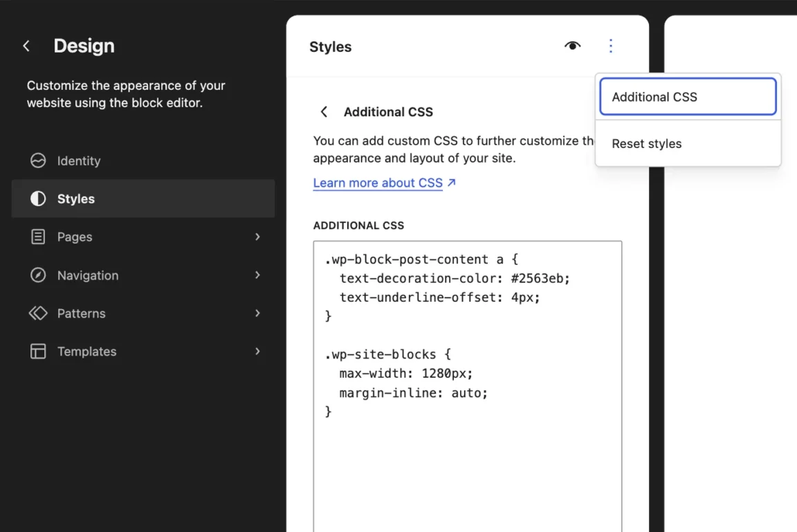Choose Reset styles from the menu
This screenshot has height=532, width=797.
[688, 144]
